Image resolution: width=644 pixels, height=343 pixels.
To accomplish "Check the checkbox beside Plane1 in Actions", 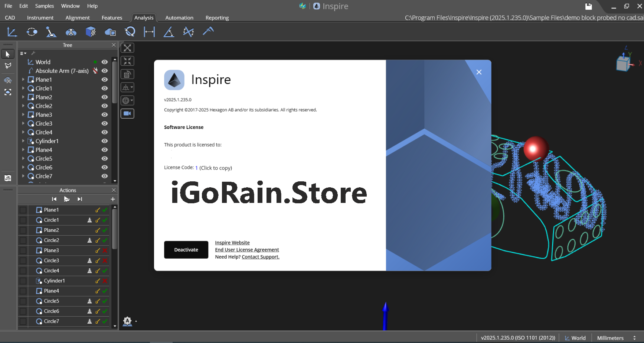I will pyautogui.click(x=23, y=210).
